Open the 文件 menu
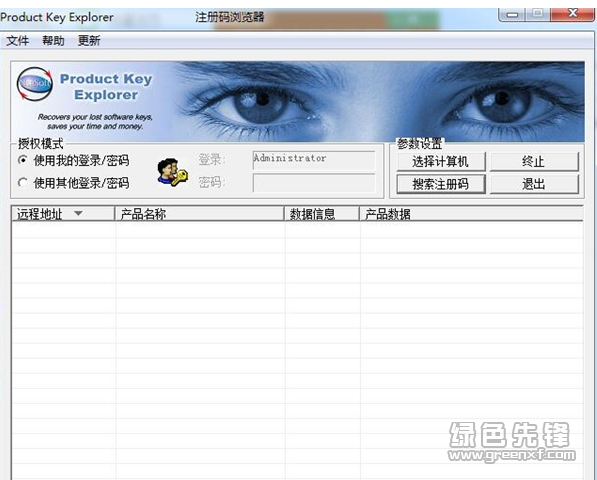Image resolution: width=597 pixels, height=480 pixels. click(x=17, y=40)
